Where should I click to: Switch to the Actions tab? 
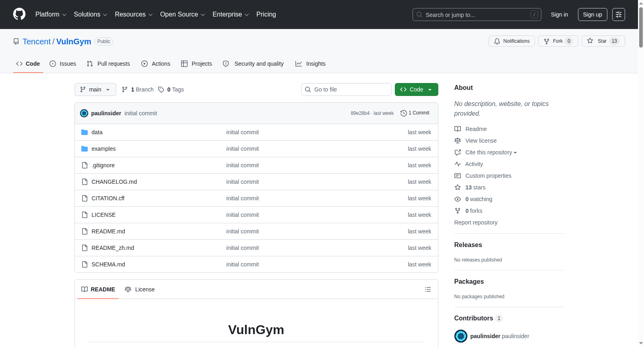156,64
